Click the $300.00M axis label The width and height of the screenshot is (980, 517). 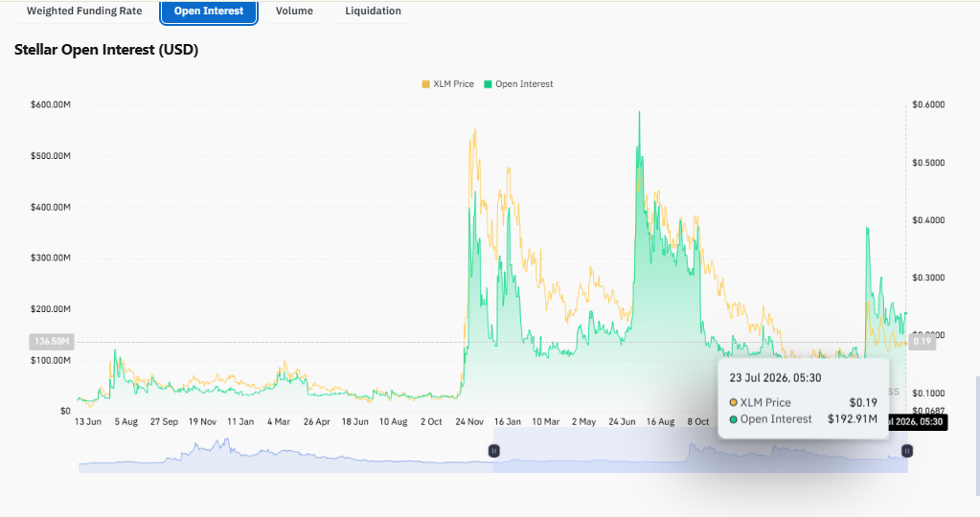pos(51,258)
